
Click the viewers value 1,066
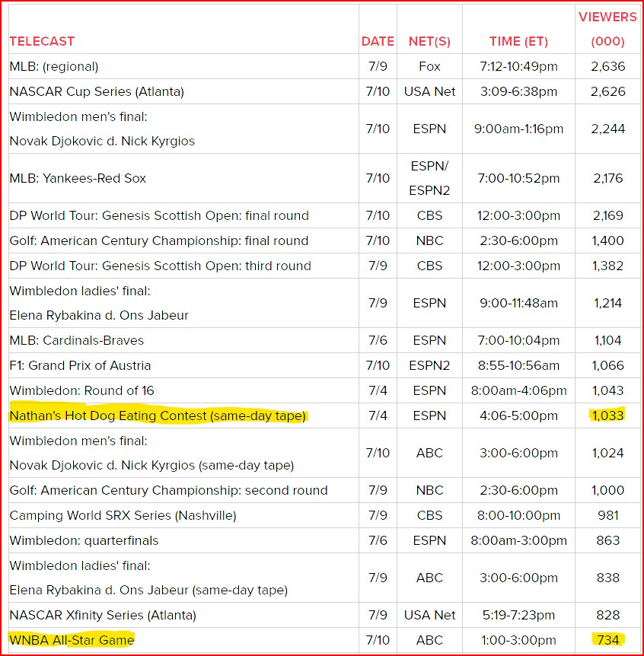click(x=607, y=365)
